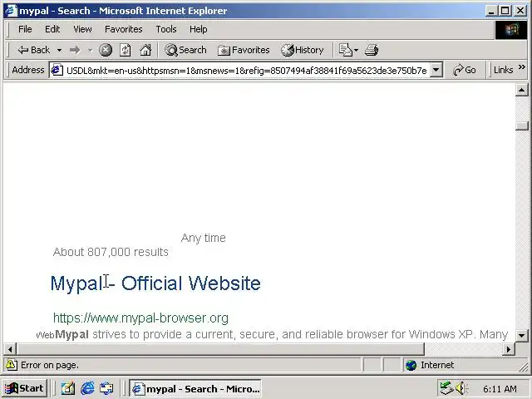532x399 pixels.
Task: Click the network connection tray icon
Action: tap(446, 388)
